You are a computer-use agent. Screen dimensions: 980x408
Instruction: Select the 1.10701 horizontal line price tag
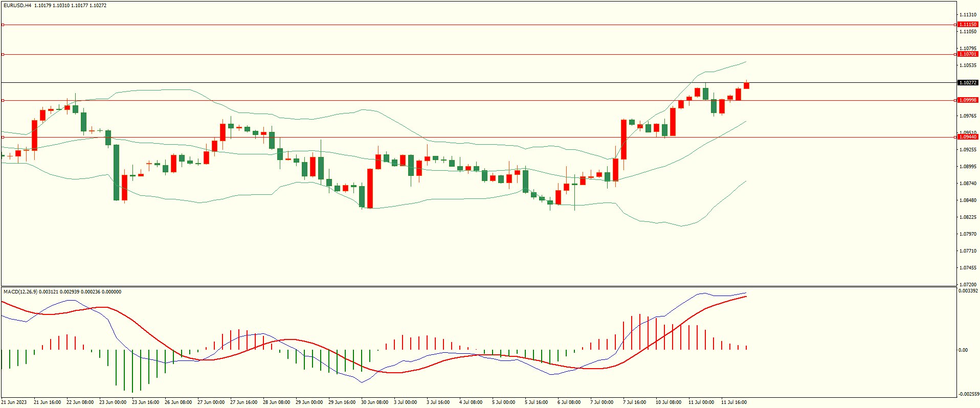point(968,54)
